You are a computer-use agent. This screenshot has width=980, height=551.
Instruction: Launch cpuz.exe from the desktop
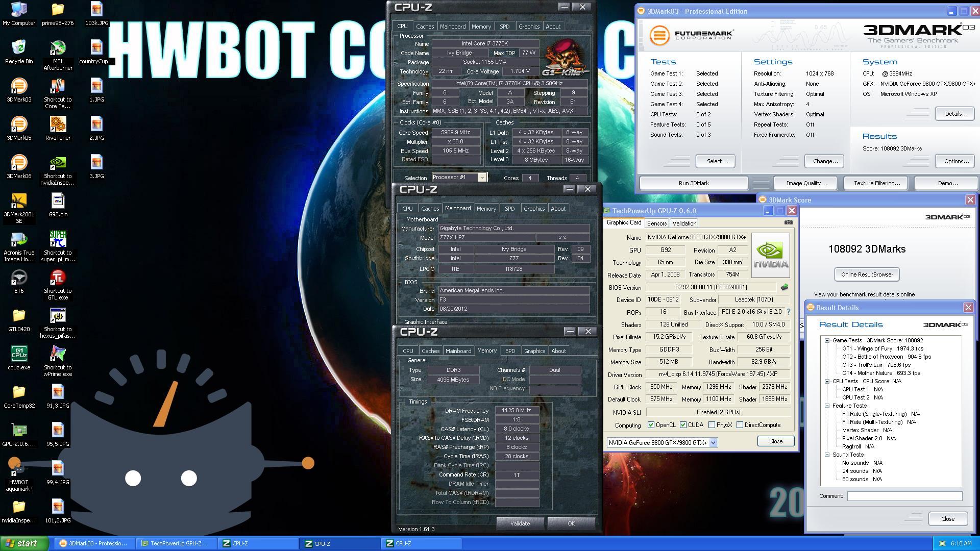19,358
